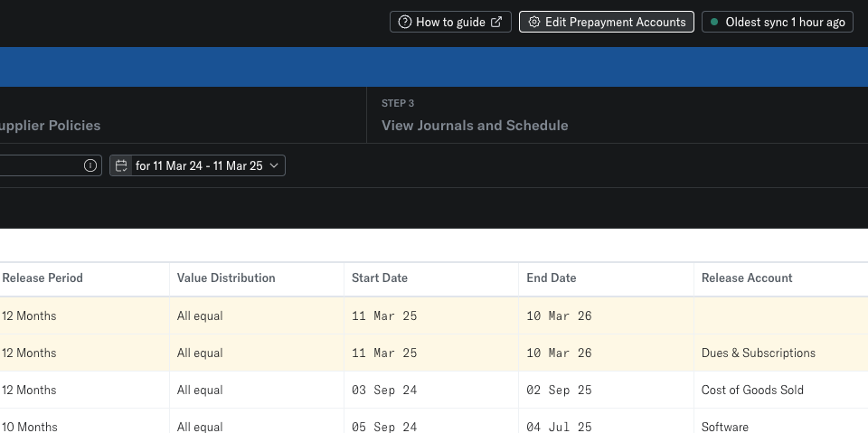The width and height of the screenshot is (868, 433).
Task: Click the question mark help icon
Action: (404, 22)
